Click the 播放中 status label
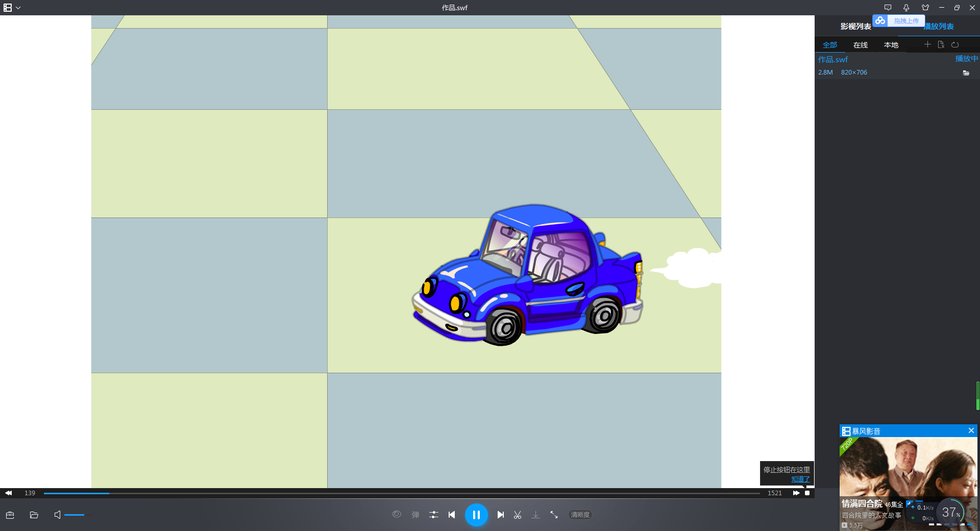Image resolution: width=980 pixels, height=531 pixels. pos(967,59)
